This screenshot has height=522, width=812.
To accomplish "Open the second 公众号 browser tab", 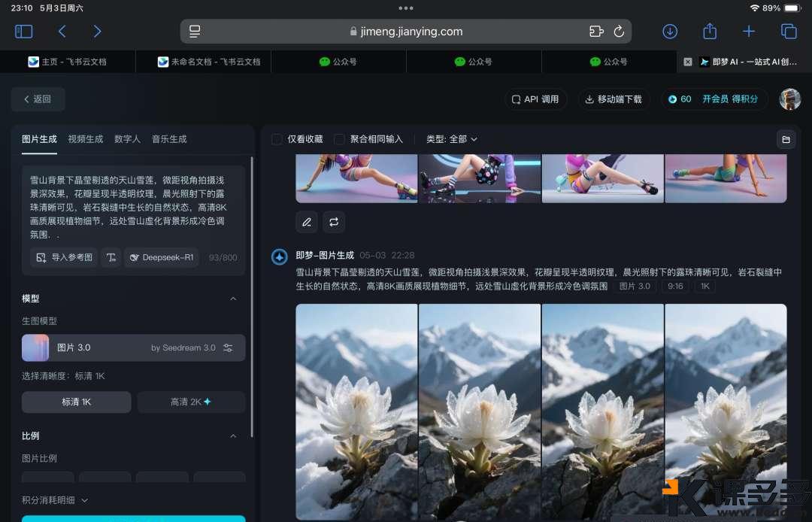I will click(x=474, y=62).
